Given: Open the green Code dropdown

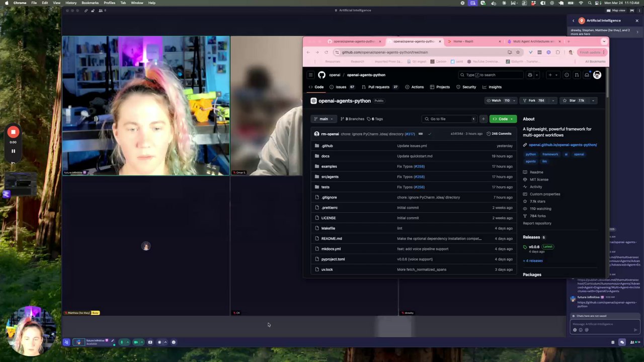Looking at the screenshot, I should pyautogui.click(x=503, y=119).
